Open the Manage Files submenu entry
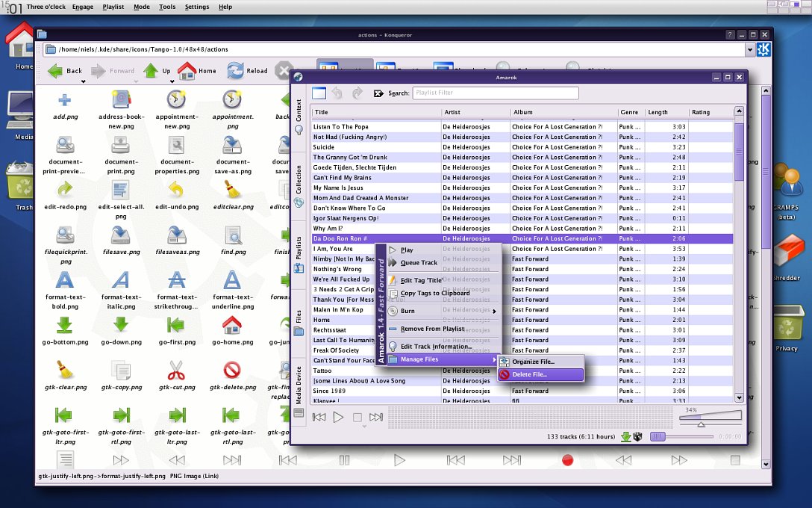 pos(443,359)
